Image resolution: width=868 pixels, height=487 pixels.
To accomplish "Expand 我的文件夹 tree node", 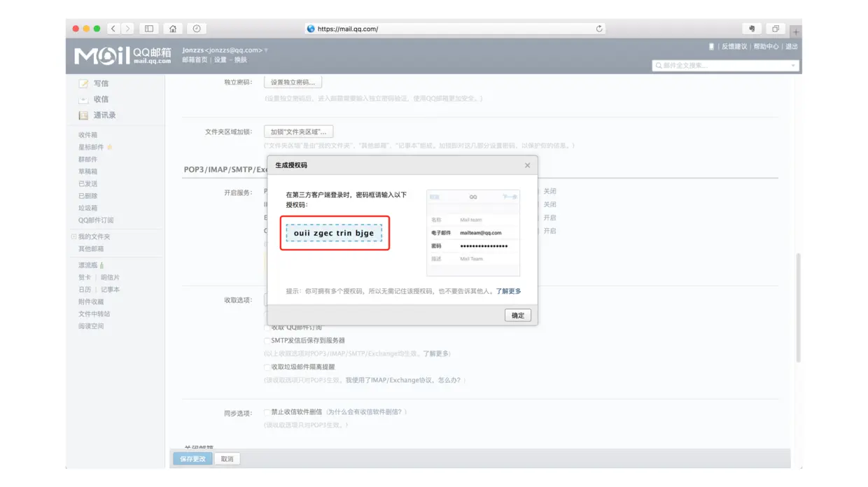I will coord(73,237).
